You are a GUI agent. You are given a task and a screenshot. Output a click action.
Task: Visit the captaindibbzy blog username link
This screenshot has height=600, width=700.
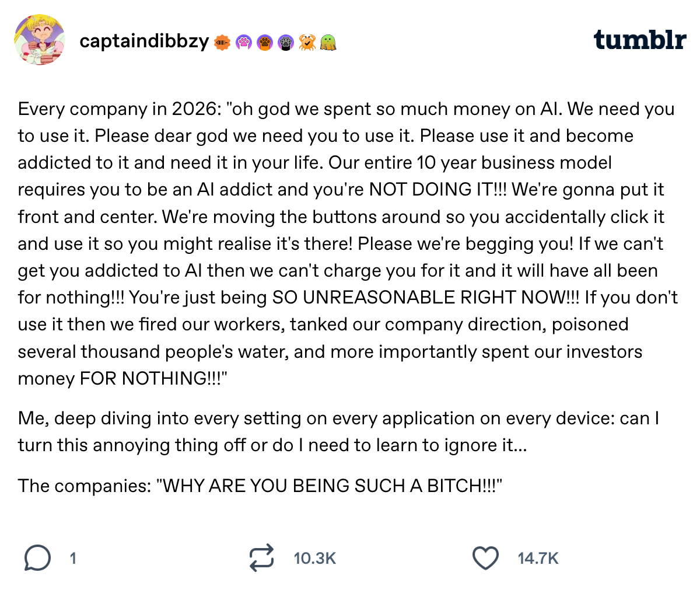(x=144, y=41)
